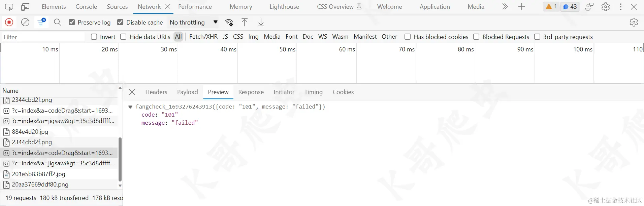View the Timing tab
The image size is (644, 206).
pos(314,92)
